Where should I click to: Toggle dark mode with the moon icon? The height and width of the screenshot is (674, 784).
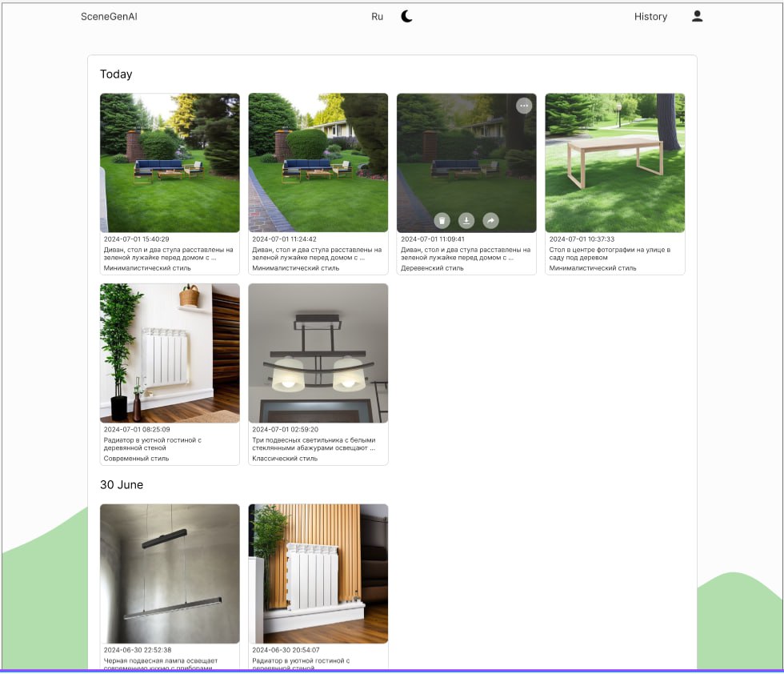406,17
